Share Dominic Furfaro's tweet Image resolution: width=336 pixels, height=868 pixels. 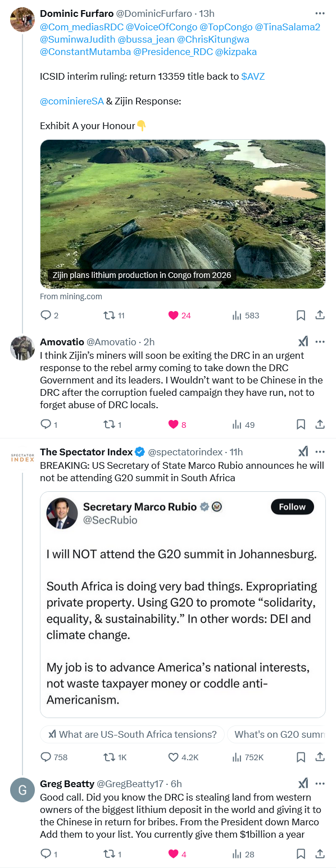pyautogui.click(x=320, y=316)
